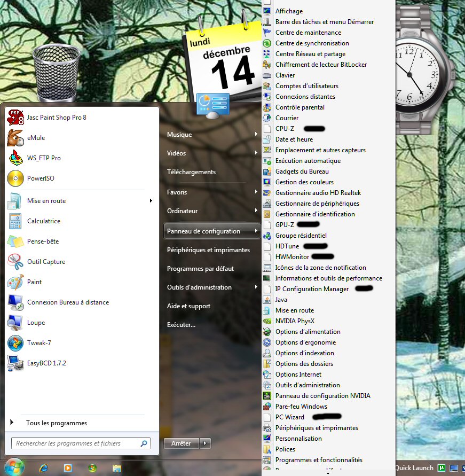
Task: Open Programmes et fonctionnalités entry
Action: [x=319, y=460]
